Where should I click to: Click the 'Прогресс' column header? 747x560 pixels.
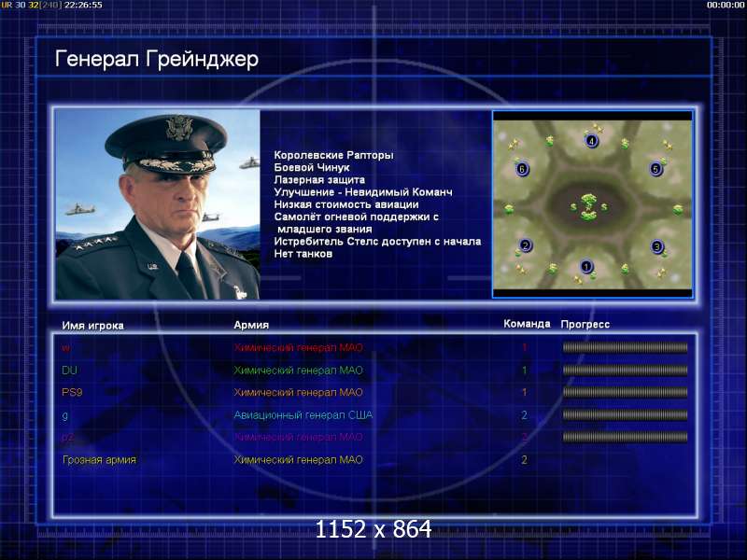click(x=585, y=324)
